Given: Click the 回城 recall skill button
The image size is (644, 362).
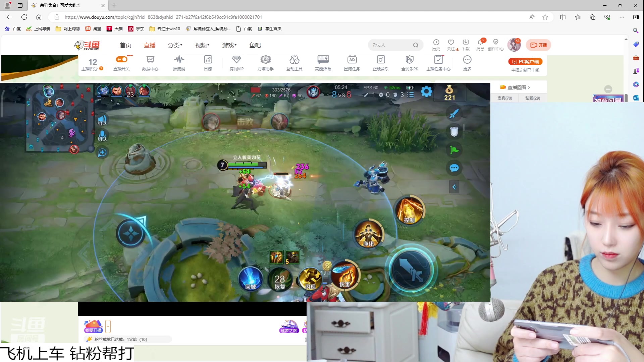Looking at the screenshot, I should [251, 279].
